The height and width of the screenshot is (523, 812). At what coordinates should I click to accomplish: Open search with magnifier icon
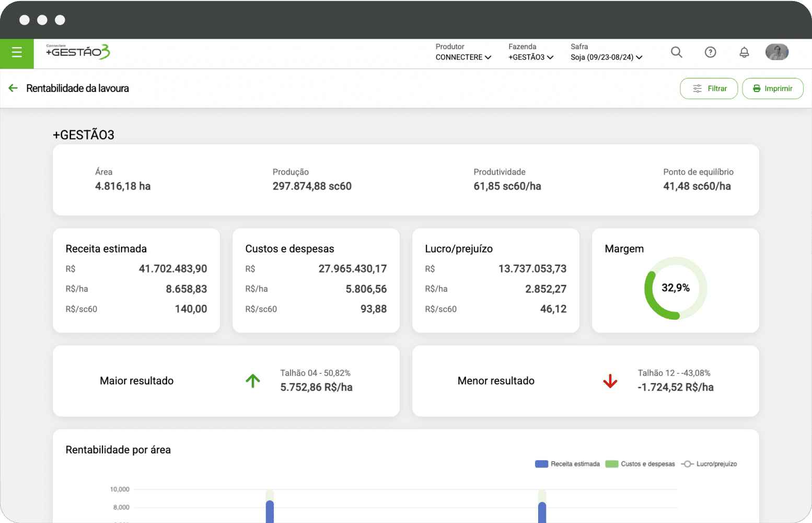click(x=676, y=52)
